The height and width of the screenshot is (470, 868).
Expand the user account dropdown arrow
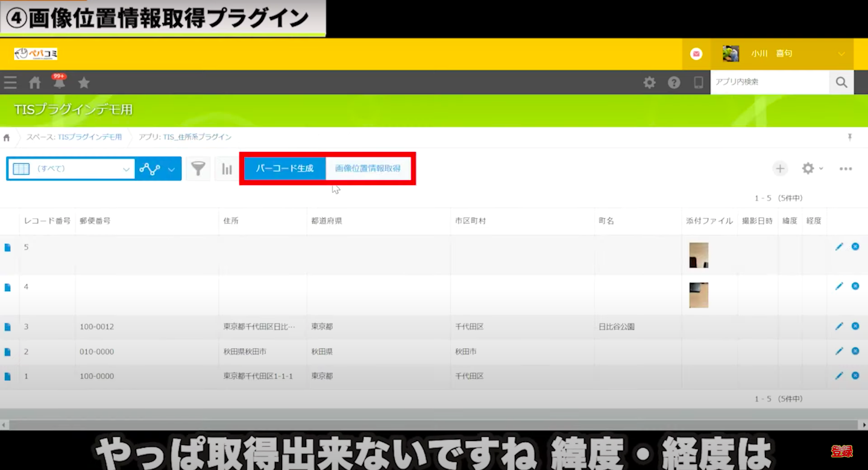pos(841,54)
